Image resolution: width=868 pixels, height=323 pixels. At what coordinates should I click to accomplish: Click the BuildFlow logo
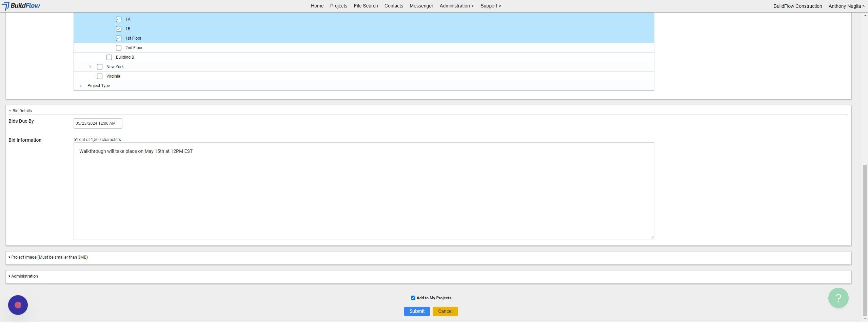[x=21, y=6]
